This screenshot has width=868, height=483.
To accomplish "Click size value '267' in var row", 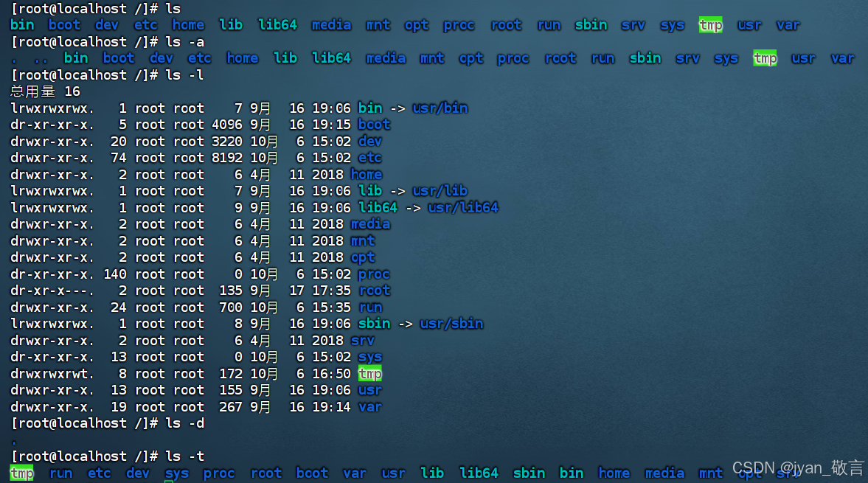I will pyautogui.click(x=231, y=407).
